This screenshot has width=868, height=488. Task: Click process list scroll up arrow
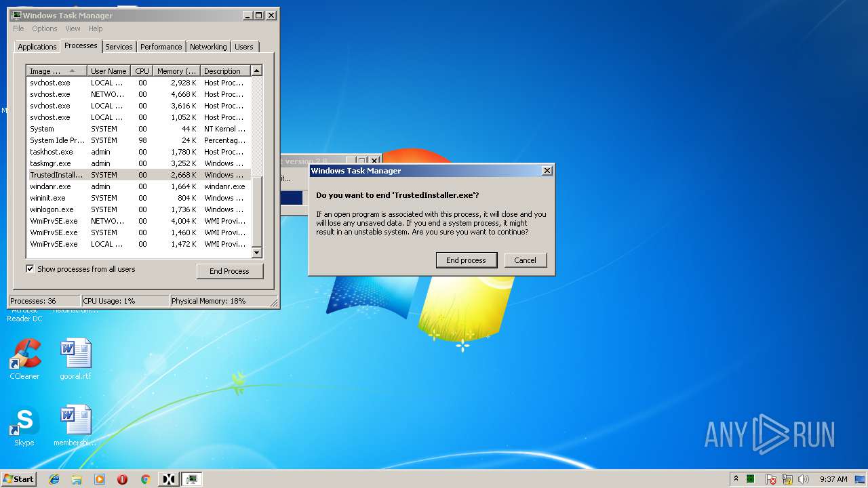click(256, 70)
